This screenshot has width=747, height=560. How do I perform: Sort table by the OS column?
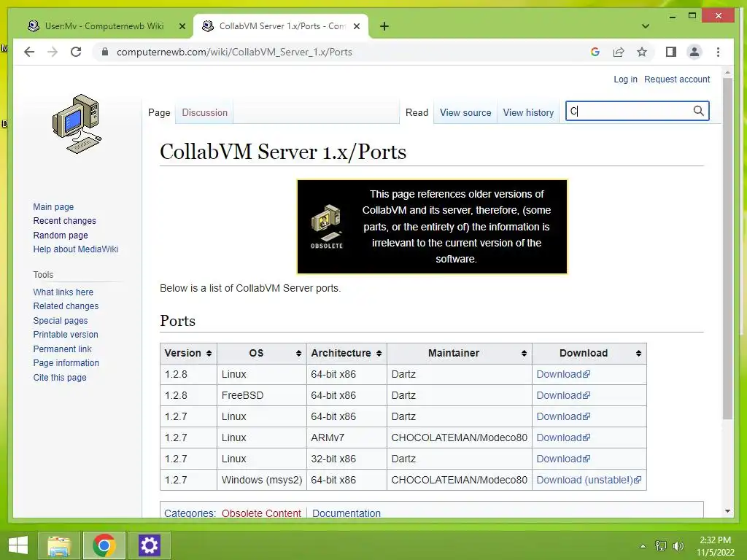click(x=262, y=354)
